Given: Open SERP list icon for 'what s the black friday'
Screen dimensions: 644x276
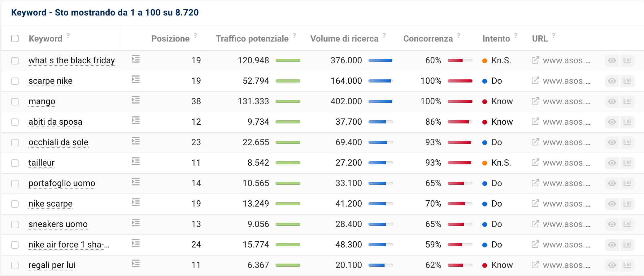Looking at the screenshot, I should tap(136, 59).
